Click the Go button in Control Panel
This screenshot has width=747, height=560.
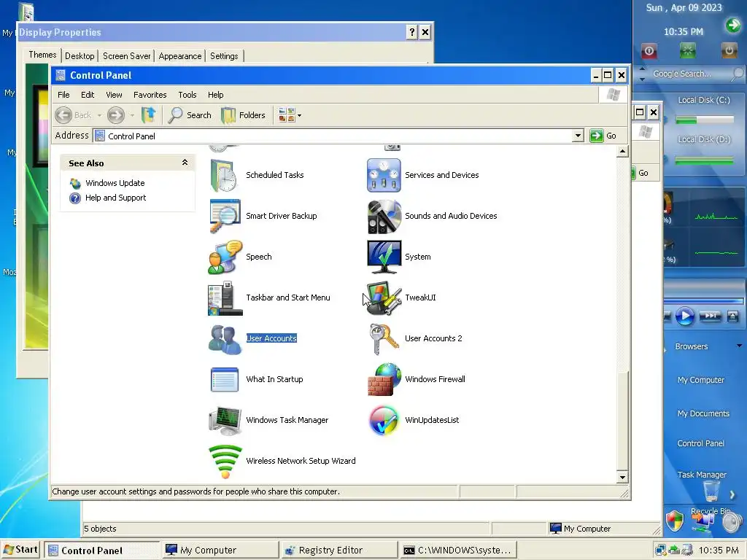tap(603, 136)
